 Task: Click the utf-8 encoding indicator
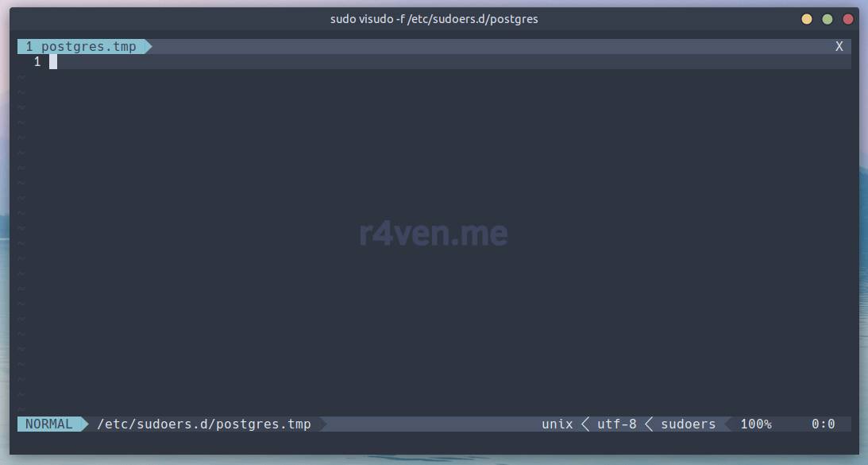click(x=616, y=424)
